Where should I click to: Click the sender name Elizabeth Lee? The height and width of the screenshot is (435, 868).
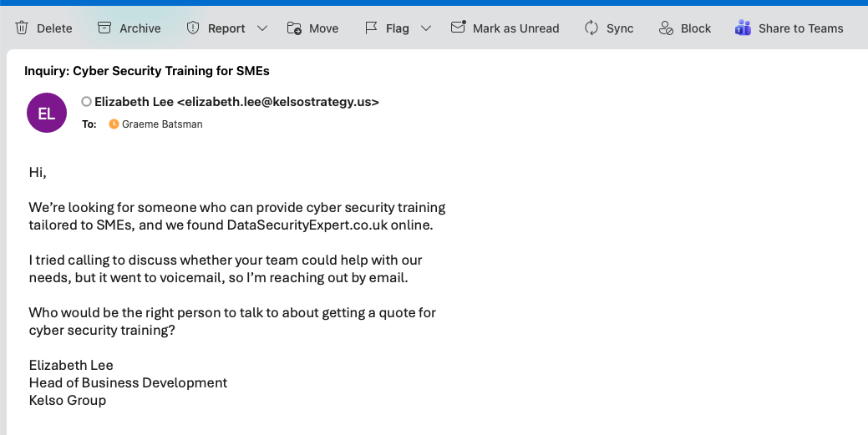tap(134, 102)
